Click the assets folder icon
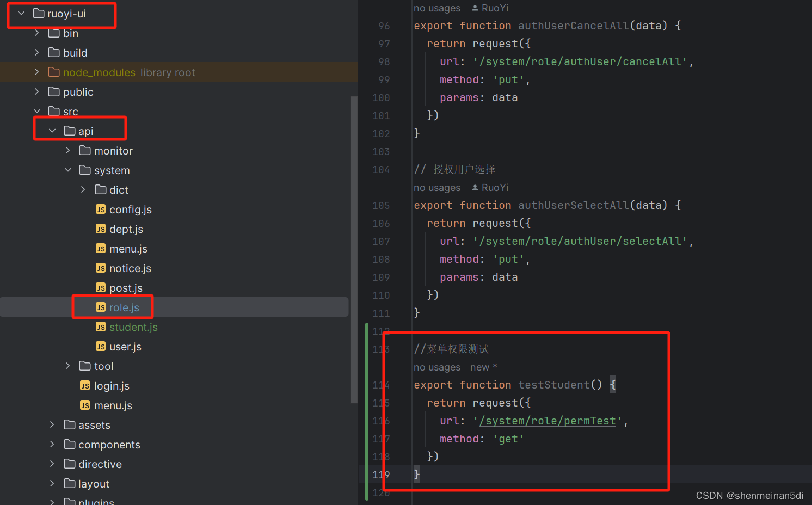812x505 pixels. click(x=70, y=424)
